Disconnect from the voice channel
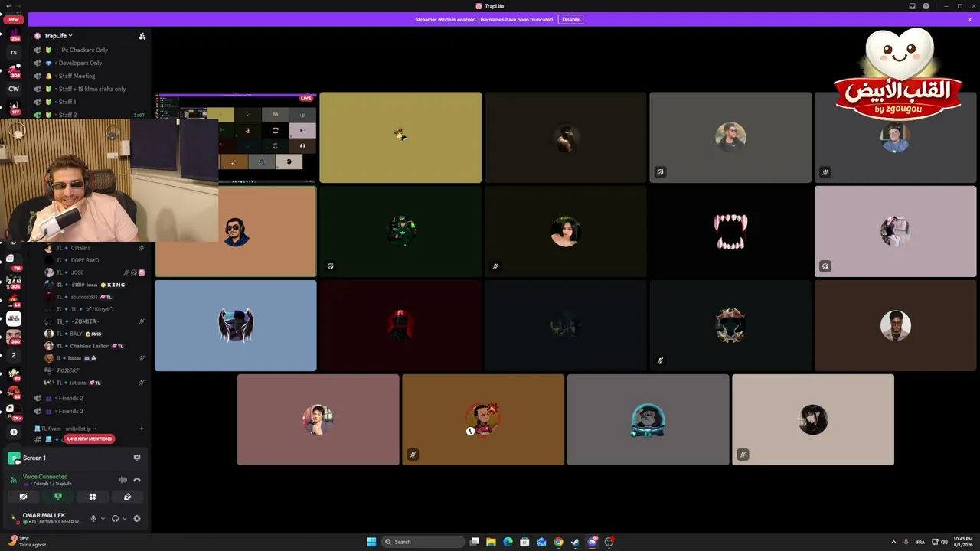Screen dimensions: 980x551 (x=137, y=480)
